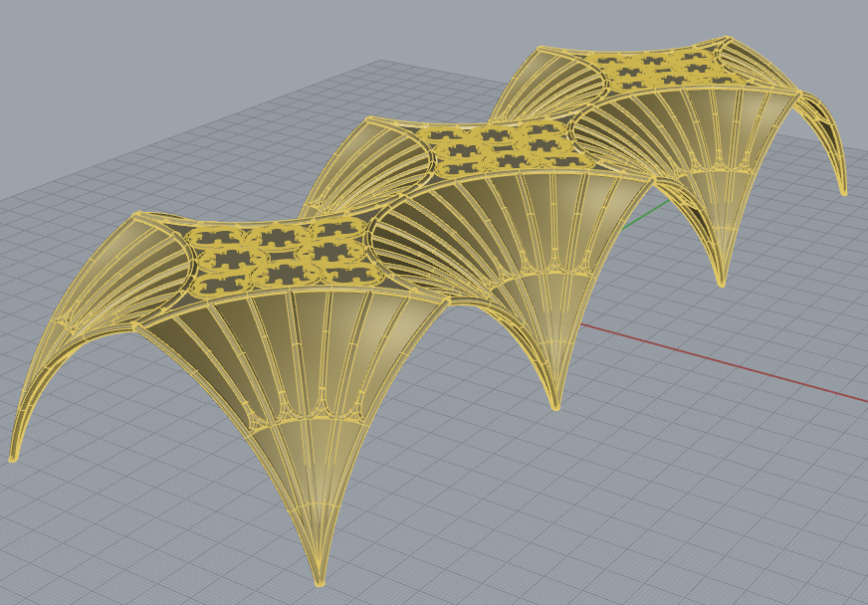868x605 pixels.
Task: Select the red X-axis line on the grid
Action: coord(724,361)
